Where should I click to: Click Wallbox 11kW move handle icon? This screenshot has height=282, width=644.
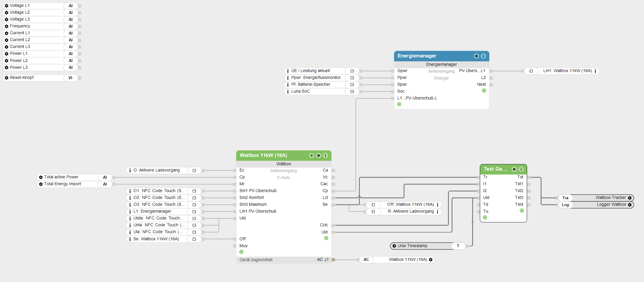point(312,155)
